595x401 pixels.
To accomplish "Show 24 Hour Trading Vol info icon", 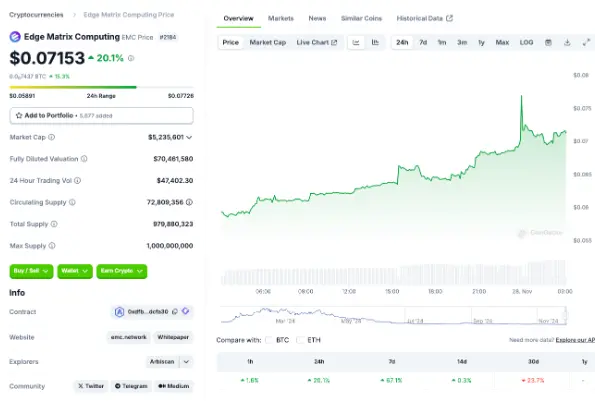I will coord(77,181).
